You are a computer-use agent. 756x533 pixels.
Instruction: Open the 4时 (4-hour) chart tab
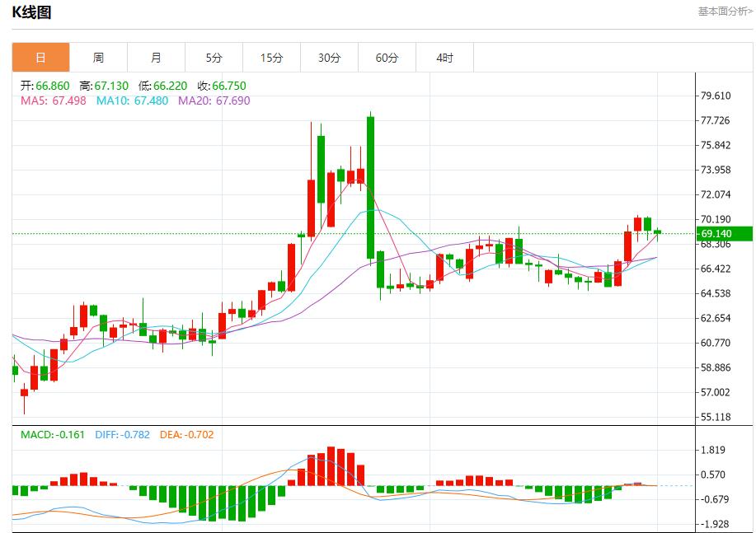point(444,57)
